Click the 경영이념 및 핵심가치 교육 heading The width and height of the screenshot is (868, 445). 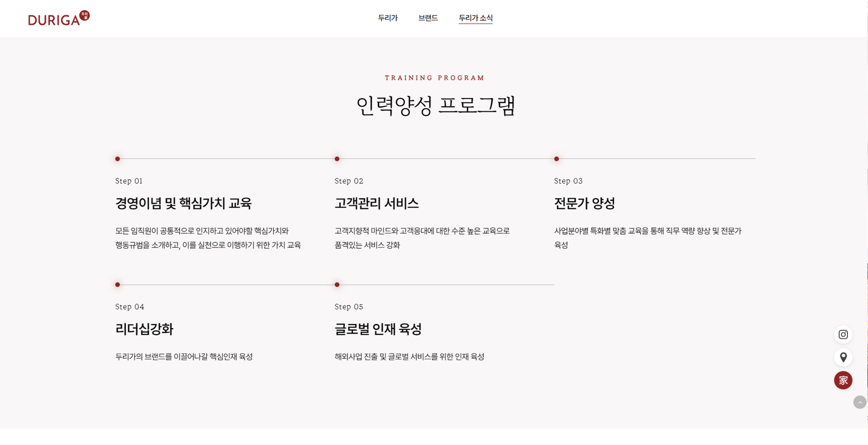coord(183,203)
